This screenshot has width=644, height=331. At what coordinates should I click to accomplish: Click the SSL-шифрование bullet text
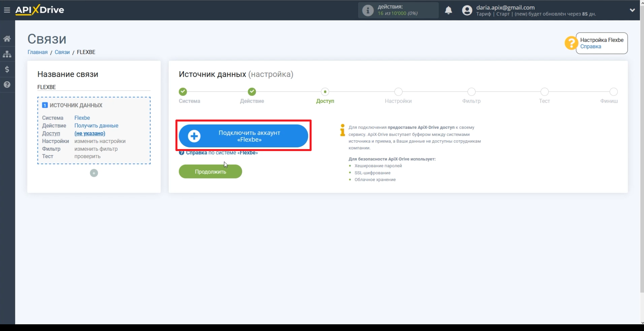(372, 173)
